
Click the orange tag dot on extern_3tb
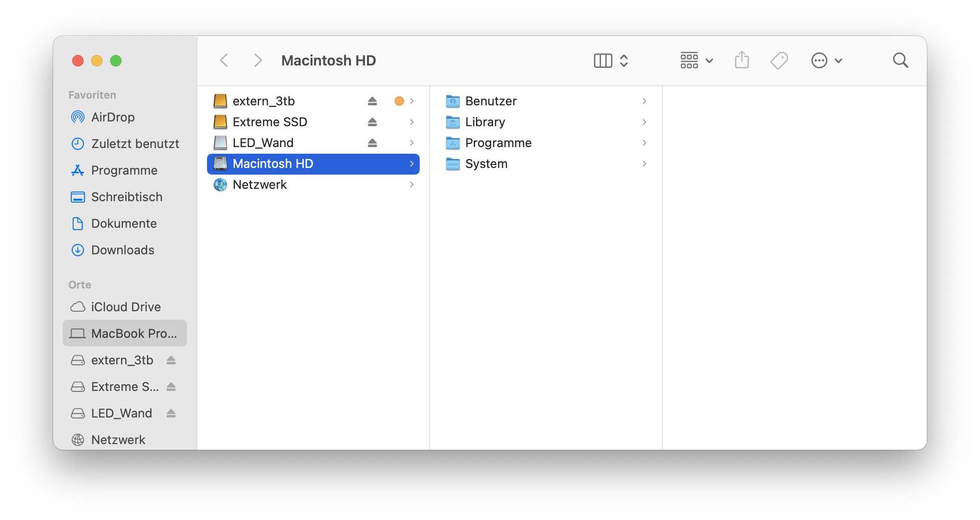[399, 101]
